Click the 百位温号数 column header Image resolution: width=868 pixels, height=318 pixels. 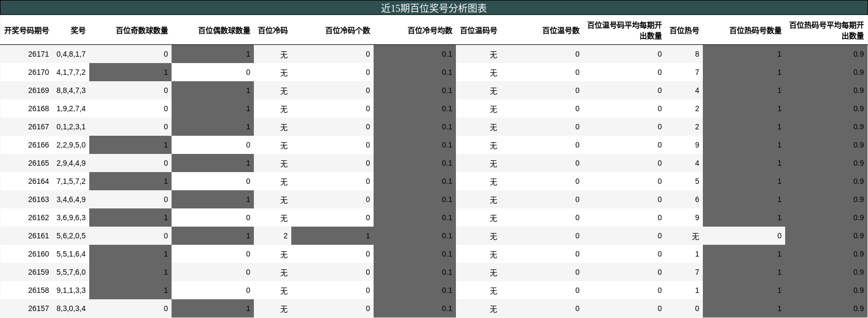click(561, 30)
